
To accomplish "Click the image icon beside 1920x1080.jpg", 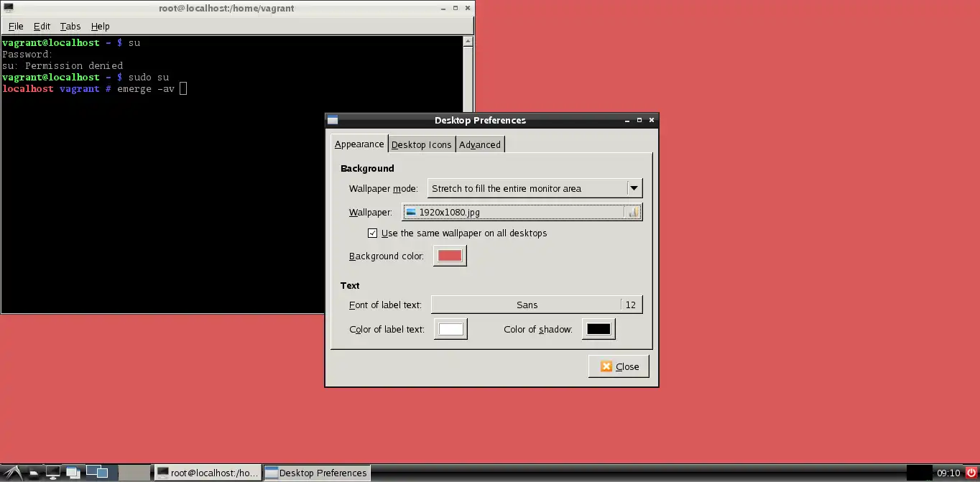I will (411, 212).
